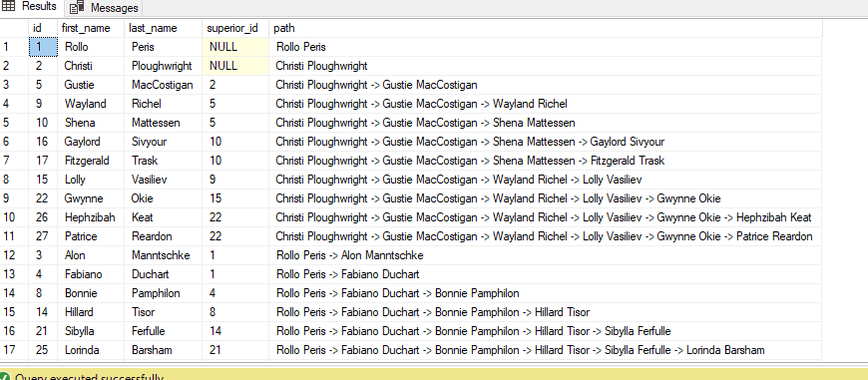Select path ending in Hephzibah Keat
The image size is (868, 380).
pyautogui.click(x=546, y=217)
